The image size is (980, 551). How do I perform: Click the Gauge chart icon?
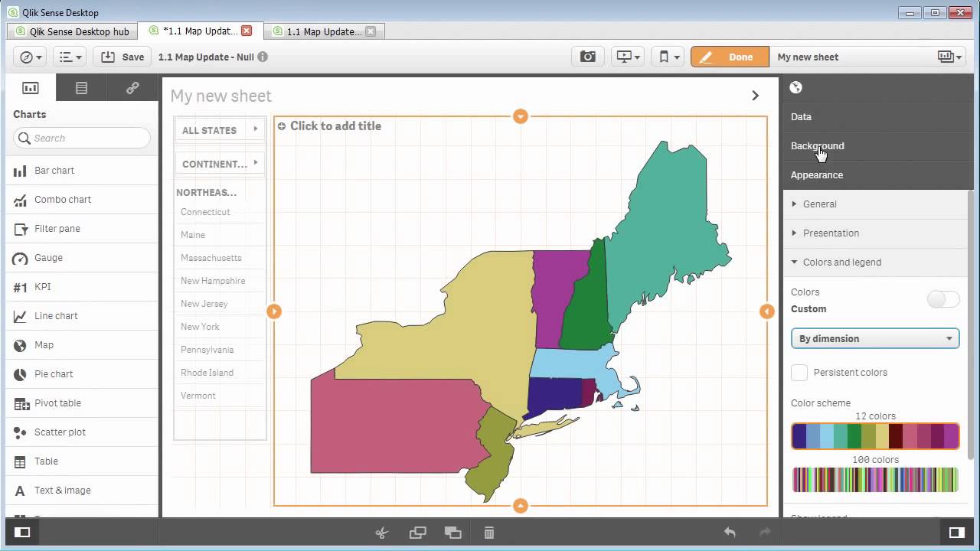(20, 259)
